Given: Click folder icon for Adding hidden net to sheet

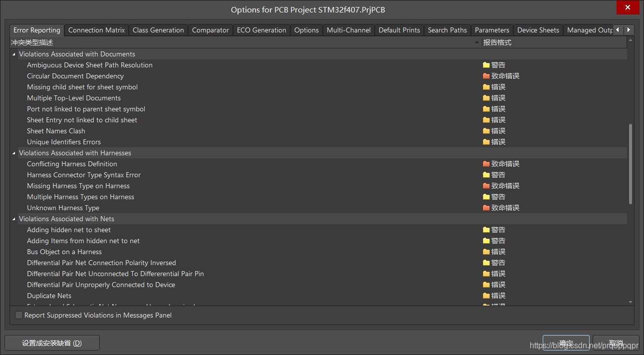Looking at the screenshot, I should click(486, 230).
